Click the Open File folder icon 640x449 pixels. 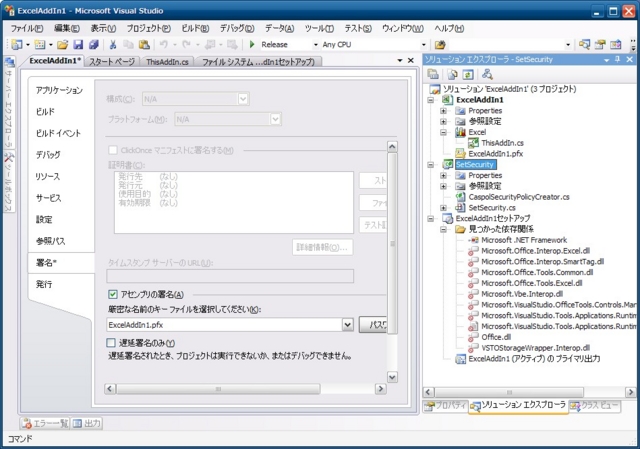[x=62, y=44]
